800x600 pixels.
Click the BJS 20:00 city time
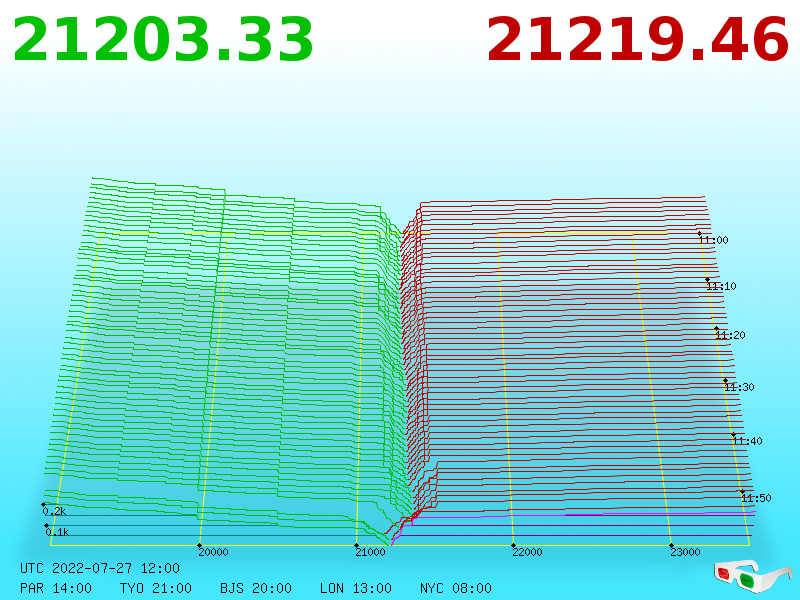click(256, 588)
